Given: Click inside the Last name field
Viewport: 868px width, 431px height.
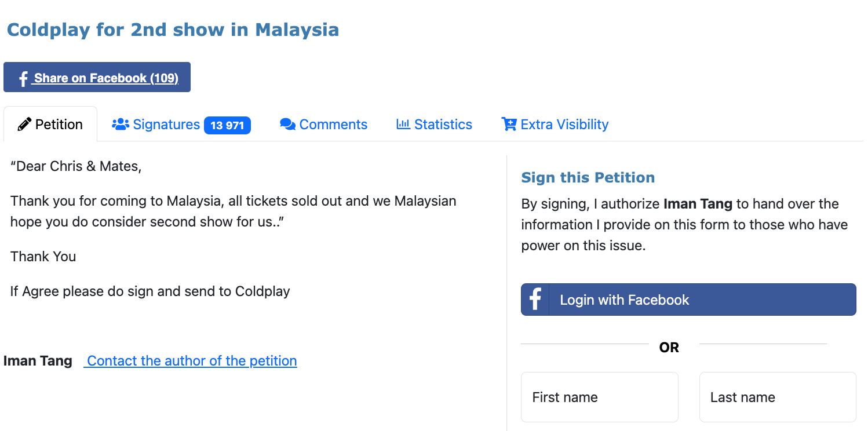Looking at the screenshot, I should click(x=778, y=397).
